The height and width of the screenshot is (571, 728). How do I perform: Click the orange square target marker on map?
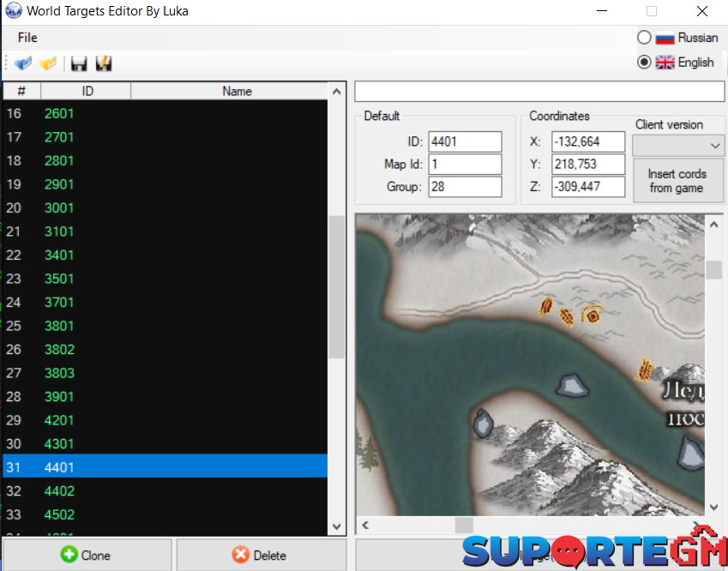pyautogui.click(x=593, y=316)
